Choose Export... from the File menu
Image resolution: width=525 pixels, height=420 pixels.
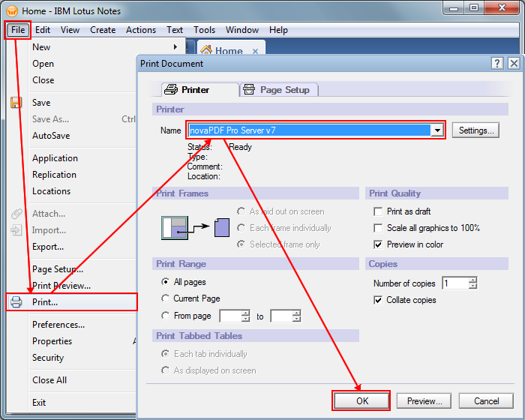48,247
